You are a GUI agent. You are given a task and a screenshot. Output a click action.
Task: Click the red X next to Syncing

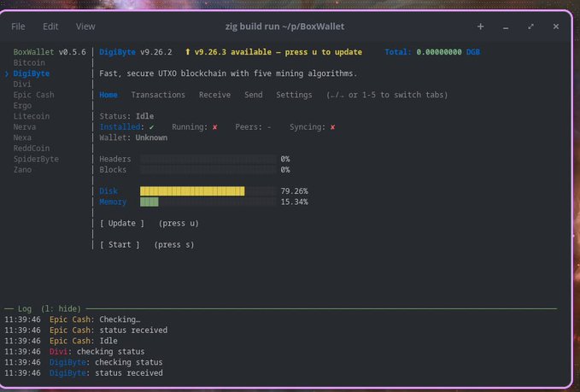[x=332, y=127]
